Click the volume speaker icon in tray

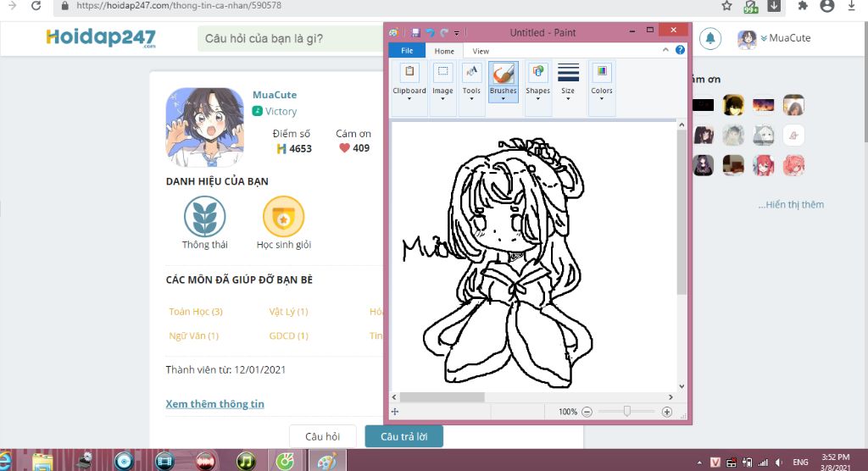pyautogui.click(x=779, y=463)
